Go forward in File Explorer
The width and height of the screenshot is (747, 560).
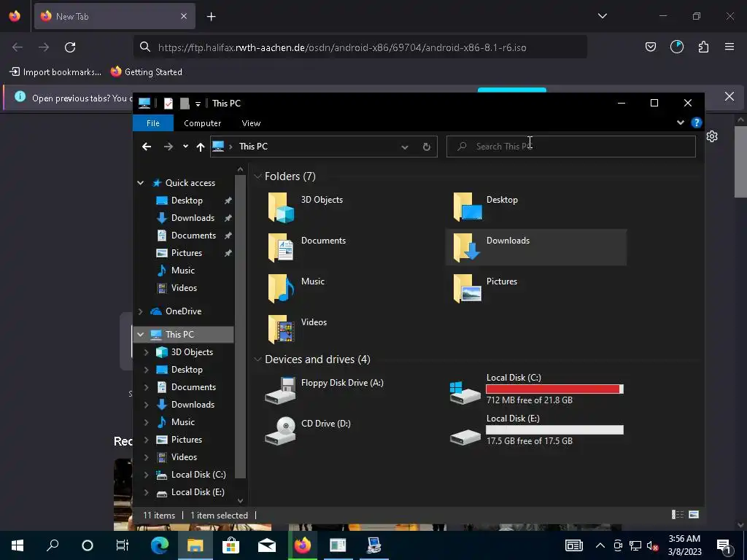(169, 147)
